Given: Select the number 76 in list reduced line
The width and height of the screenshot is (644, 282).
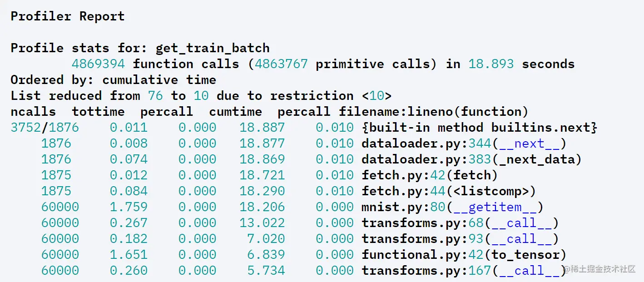Looking at the screenshot, I should click(155, 96).
